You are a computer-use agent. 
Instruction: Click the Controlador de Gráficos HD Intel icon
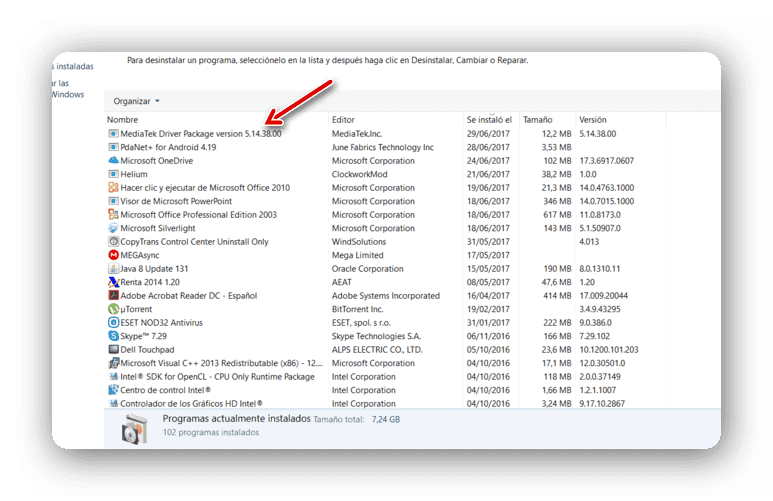[x=113, y=403]
